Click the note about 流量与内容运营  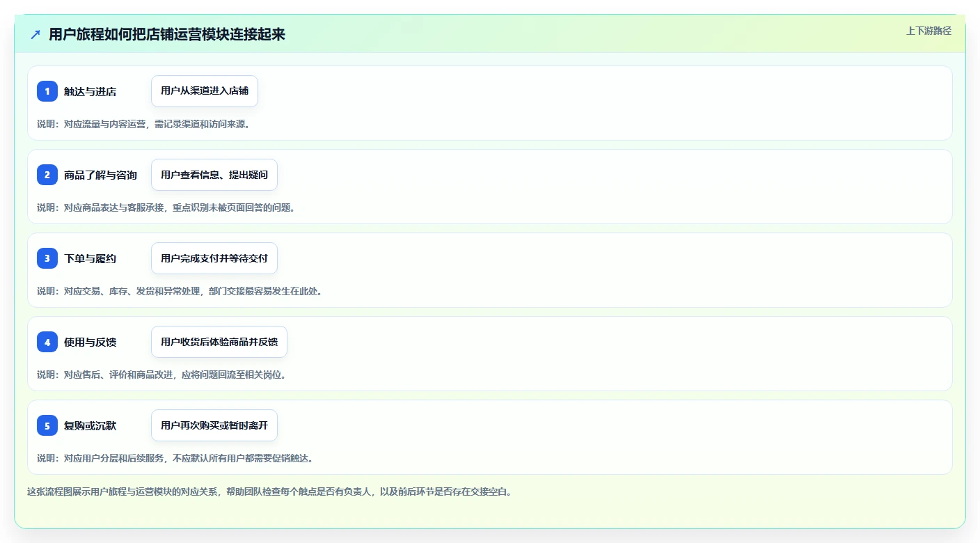tap(143, 124)
